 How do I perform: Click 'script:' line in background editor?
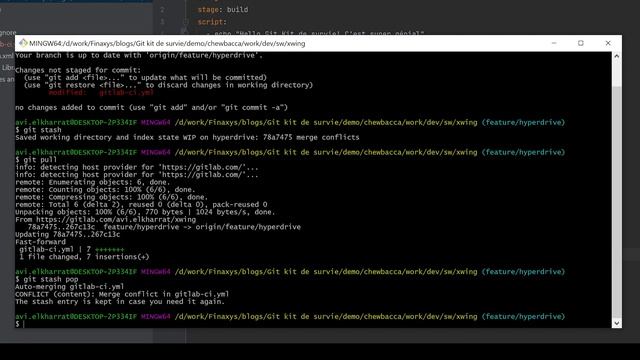click(x=212, y=22)
